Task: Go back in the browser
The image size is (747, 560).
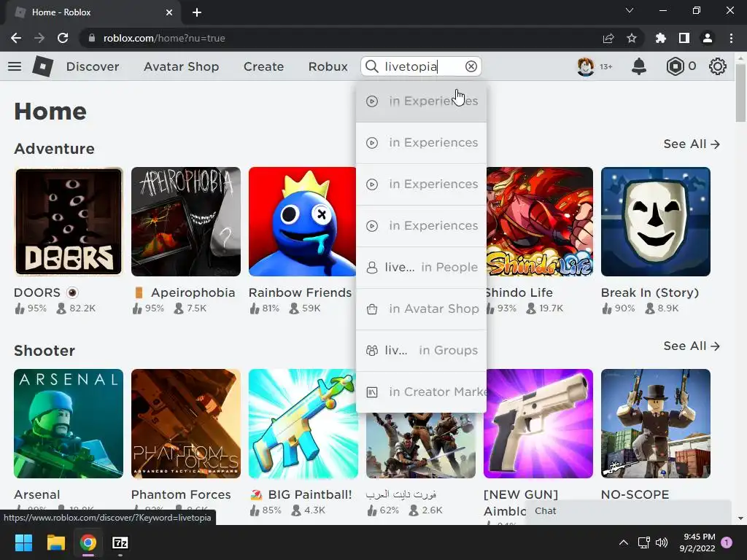Action: (16, 38)
